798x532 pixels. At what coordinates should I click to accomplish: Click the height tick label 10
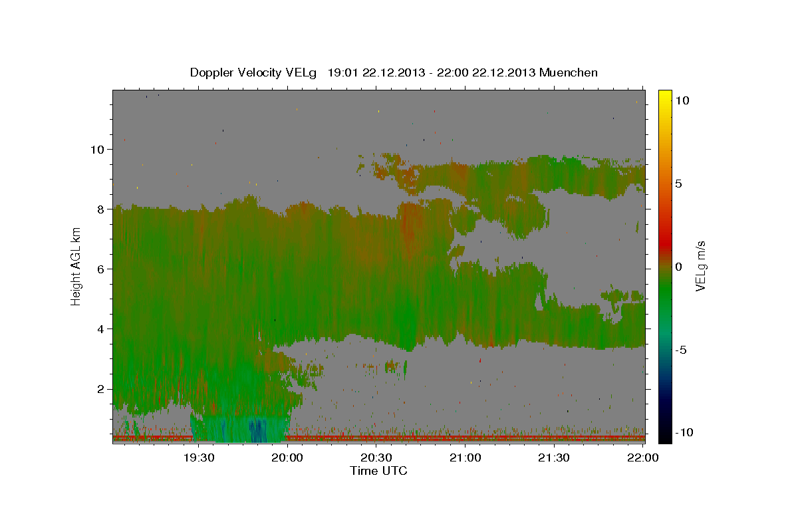pos(98,149)
